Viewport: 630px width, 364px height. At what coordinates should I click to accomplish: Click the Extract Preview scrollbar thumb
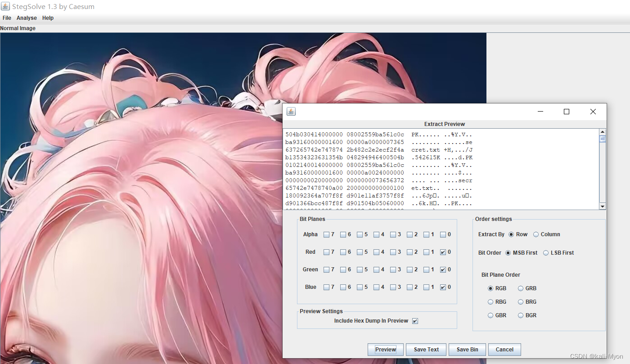click(603, 139)
